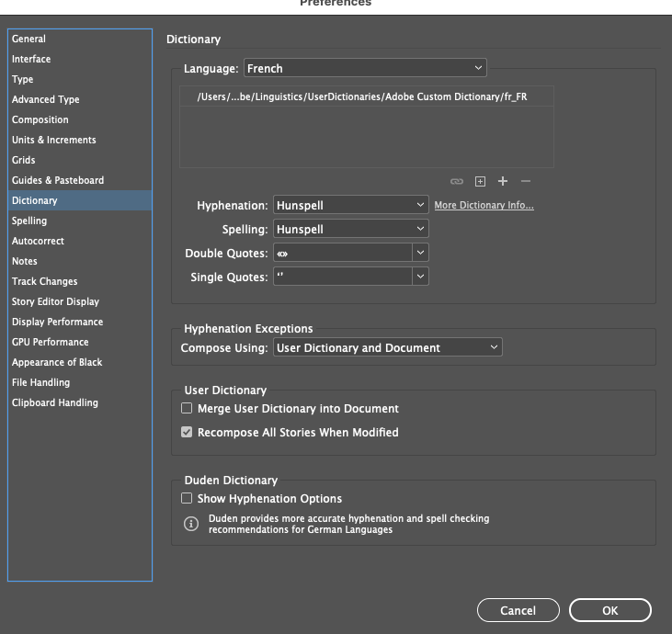
Task: Open the Spelling vendor dropdown
Action: coord(351,229)
